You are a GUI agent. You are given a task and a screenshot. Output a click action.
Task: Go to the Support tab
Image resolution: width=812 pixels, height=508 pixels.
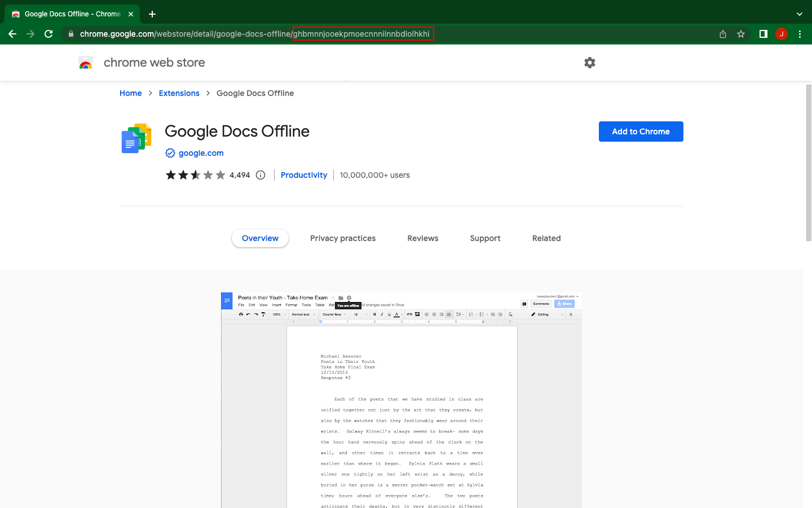(x=486, y=238)
